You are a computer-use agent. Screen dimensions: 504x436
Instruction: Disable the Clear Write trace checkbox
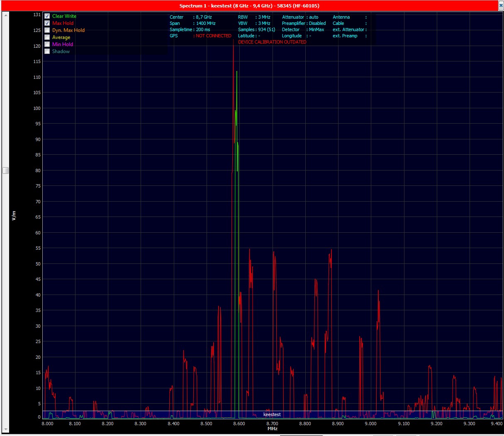coord(47,16)
